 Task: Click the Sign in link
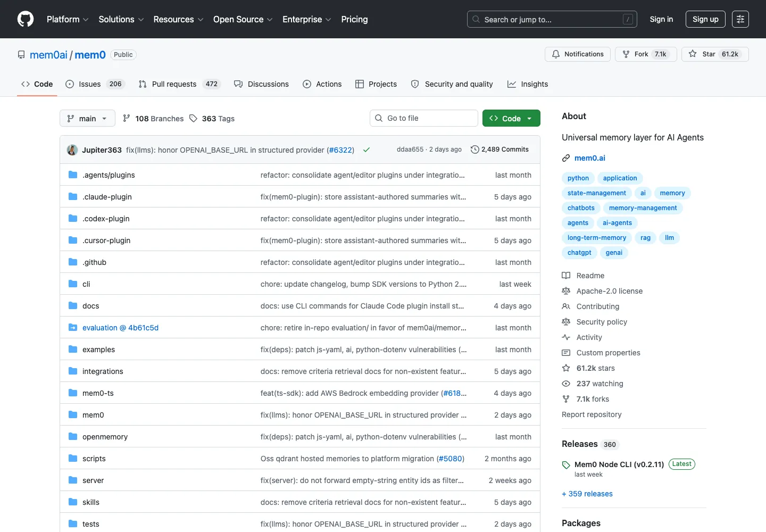point(661,19)
